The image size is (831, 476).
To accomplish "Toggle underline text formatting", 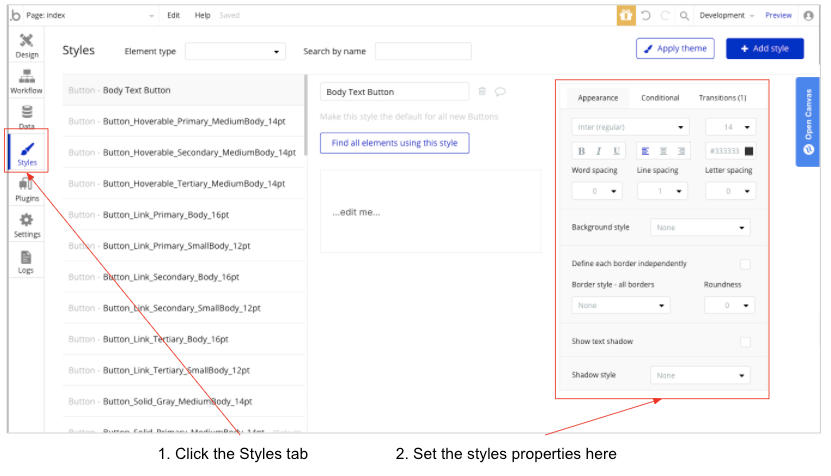I will [x=616, y=151].
